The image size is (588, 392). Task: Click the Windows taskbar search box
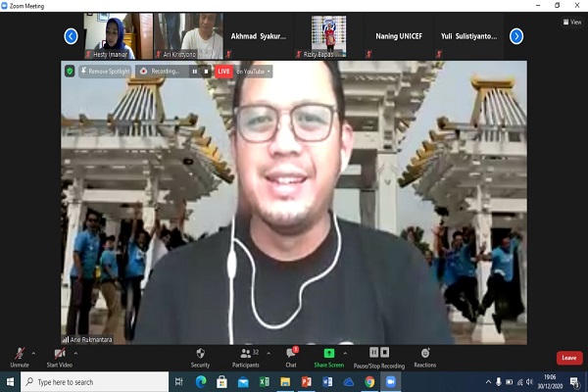(x=93, y=382)
